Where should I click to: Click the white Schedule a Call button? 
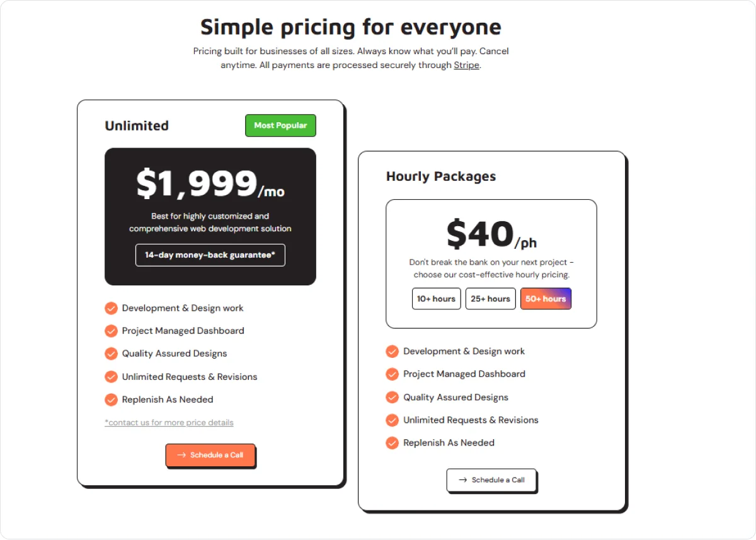pyautogui.click(x=491, y=480)
